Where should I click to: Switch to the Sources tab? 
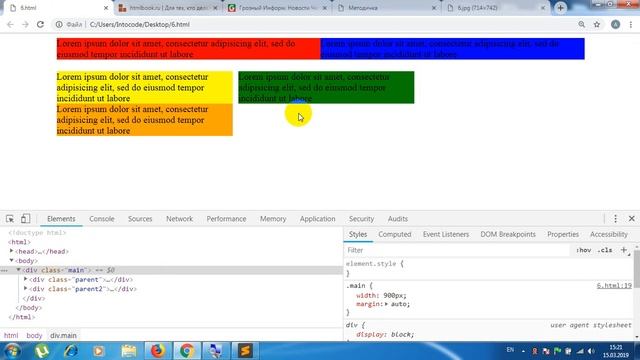coord(140,219)
